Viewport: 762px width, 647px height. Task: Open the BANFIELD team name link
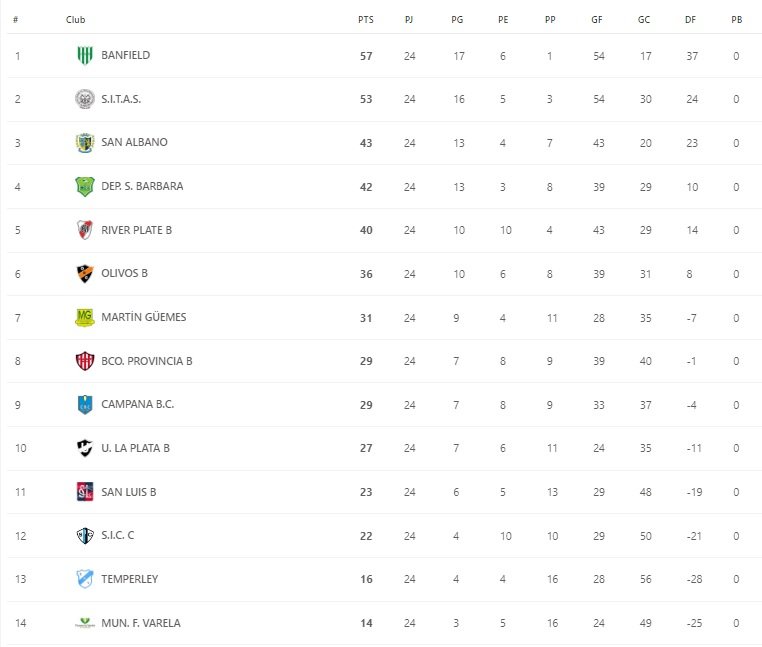point(126,55)
